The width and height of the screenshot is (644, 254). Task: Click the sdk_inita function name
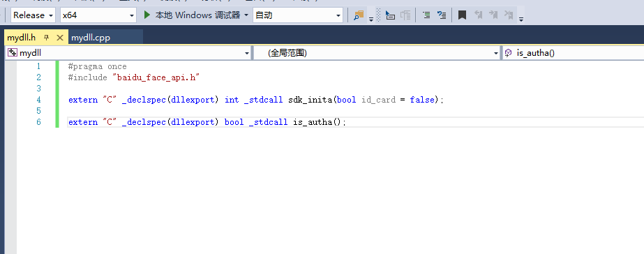pyautogui.click(x=310, y=100)
